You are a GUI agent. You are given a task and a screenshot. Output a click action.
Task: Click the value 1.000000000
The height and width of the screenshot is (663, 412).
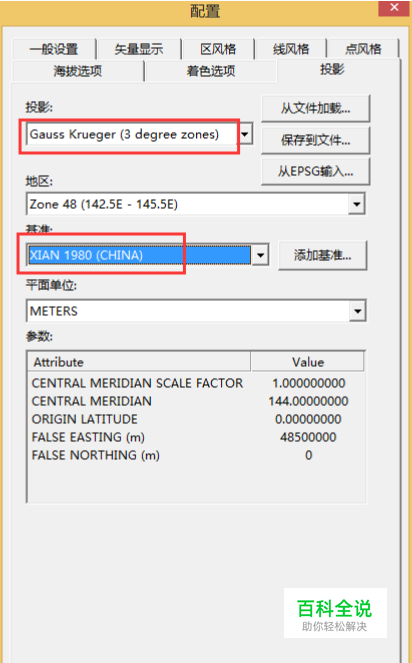point(309,383)
